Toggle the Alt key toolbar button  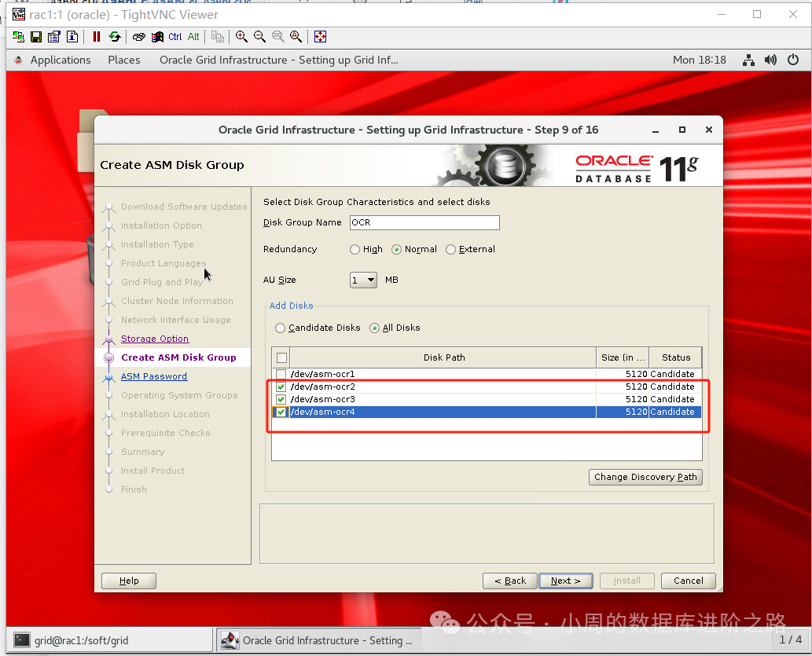click(193, 37)
